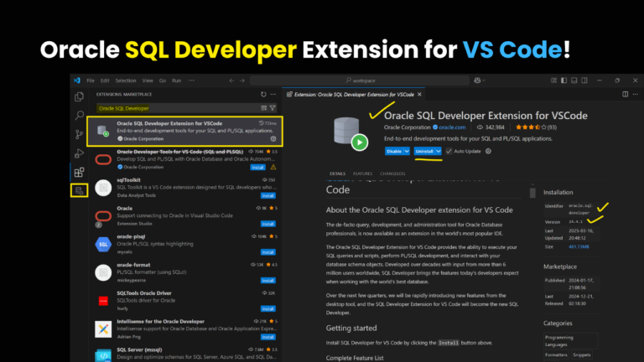
Task: Open manage gear for Oracle SQL Developer Extension
Action: click(273, 139)
